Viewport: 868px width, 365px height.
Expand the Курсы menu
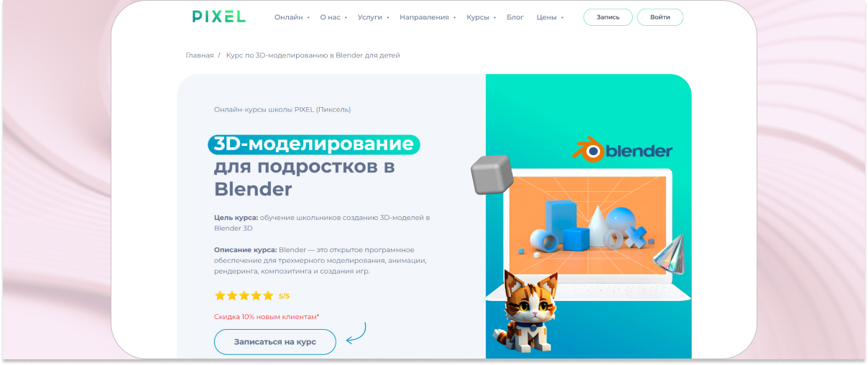point(481,17)
